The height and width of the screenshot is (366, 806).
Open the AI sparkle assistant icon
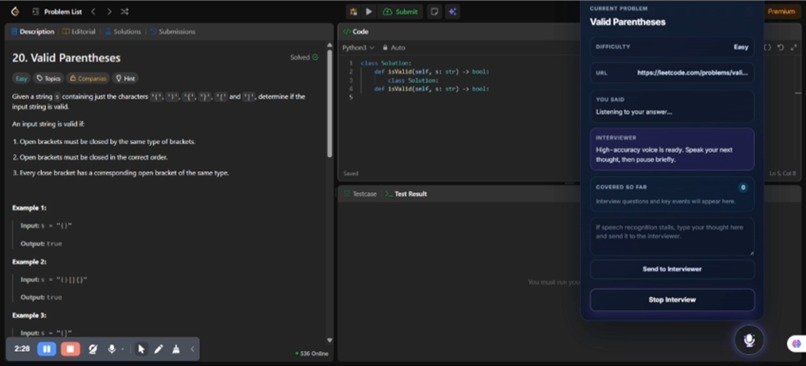(x=452, y=11)
